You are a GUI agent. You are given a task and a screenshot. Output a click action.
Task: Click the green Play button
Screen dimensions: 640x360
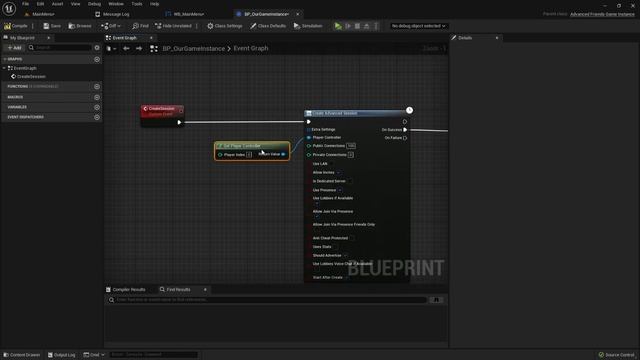click(x=338, y=26)
